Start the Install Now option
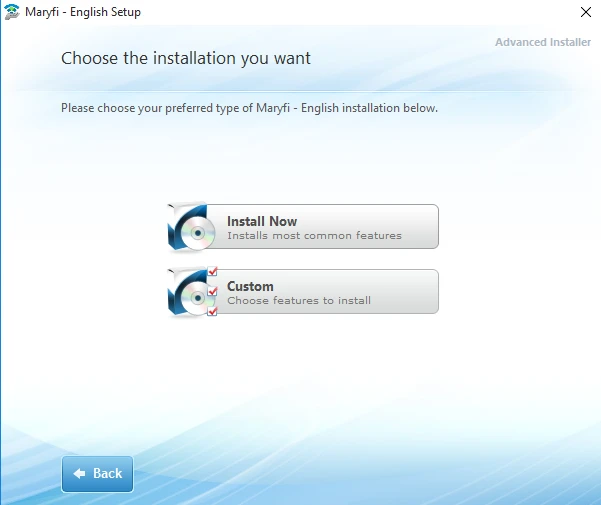601x505 pixels. [320, 227]
